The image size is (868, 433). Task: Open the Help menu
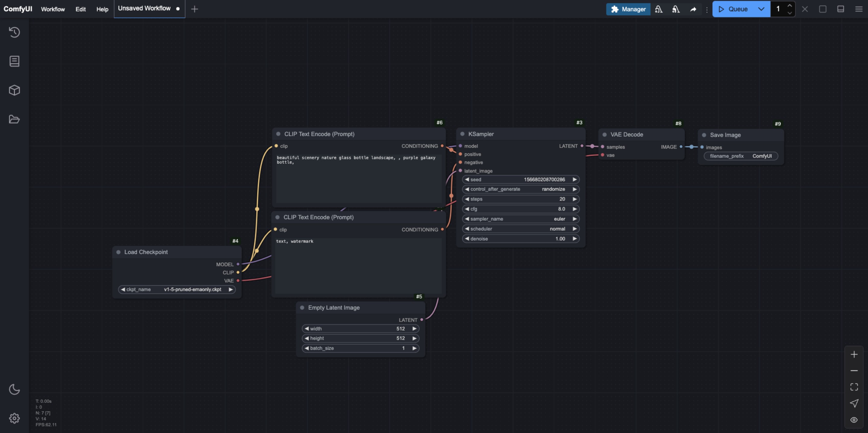pyautogui.click(x=102, y=9)
